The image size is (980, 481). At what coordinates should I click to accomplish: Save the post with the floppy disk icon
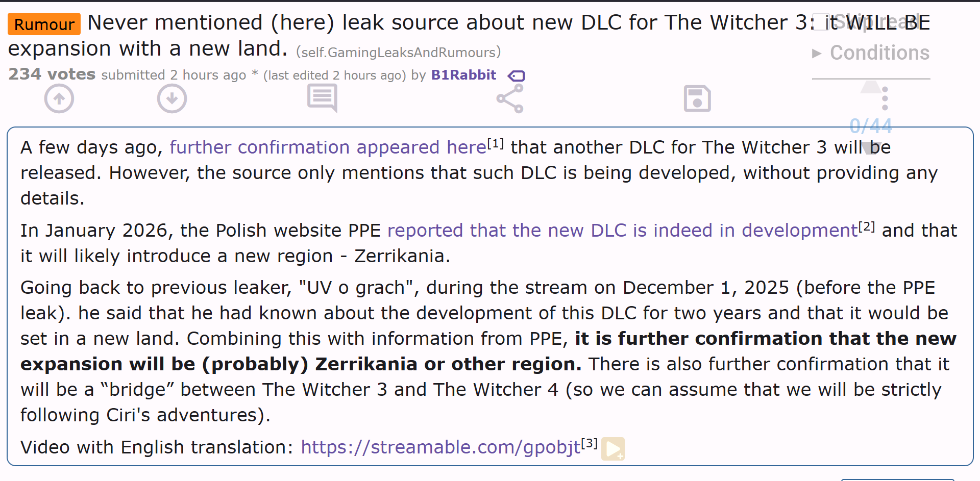click(697, 98)
